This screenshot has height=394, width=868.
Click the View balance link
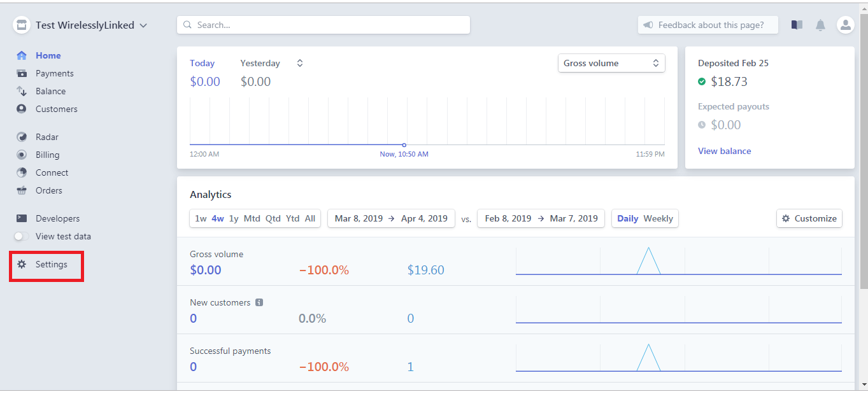pyautogui.click(x=724, y=151)
